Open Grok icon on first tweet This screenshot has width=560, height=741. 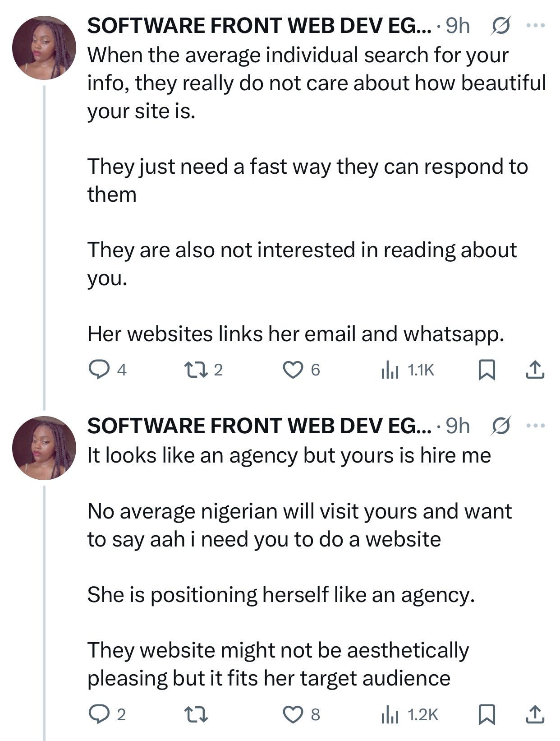500,27
